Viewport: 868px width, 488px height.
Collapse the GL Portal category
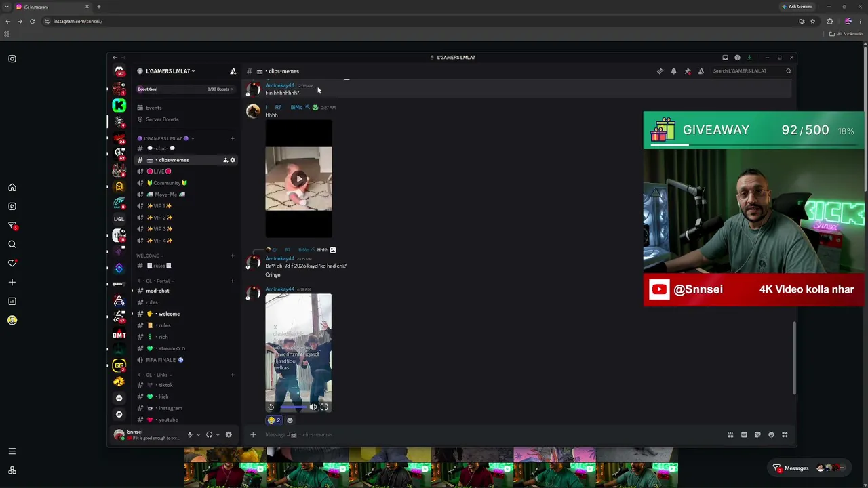tap(156, 281)
